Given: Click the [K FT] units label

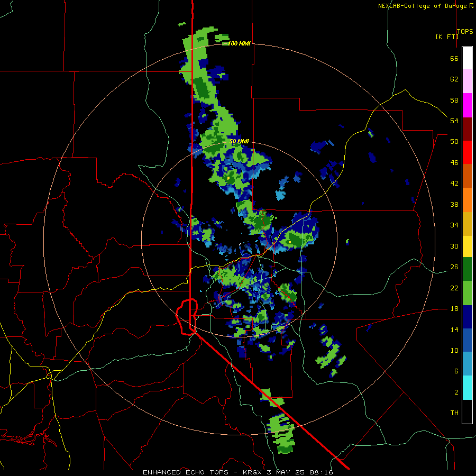Looking at the screenshot, I should (x=447, y=36).
